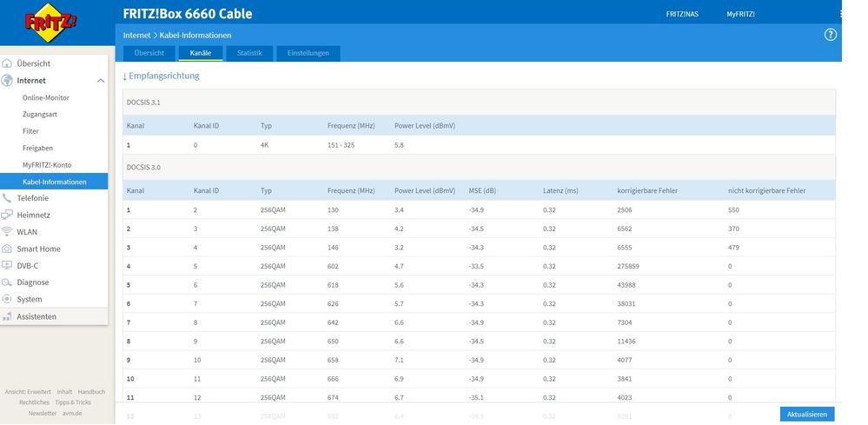The width and height of the screenshot is (868, 425).
Task: Open Heimnetz via its network icon
Action: [x=8, y=215]
